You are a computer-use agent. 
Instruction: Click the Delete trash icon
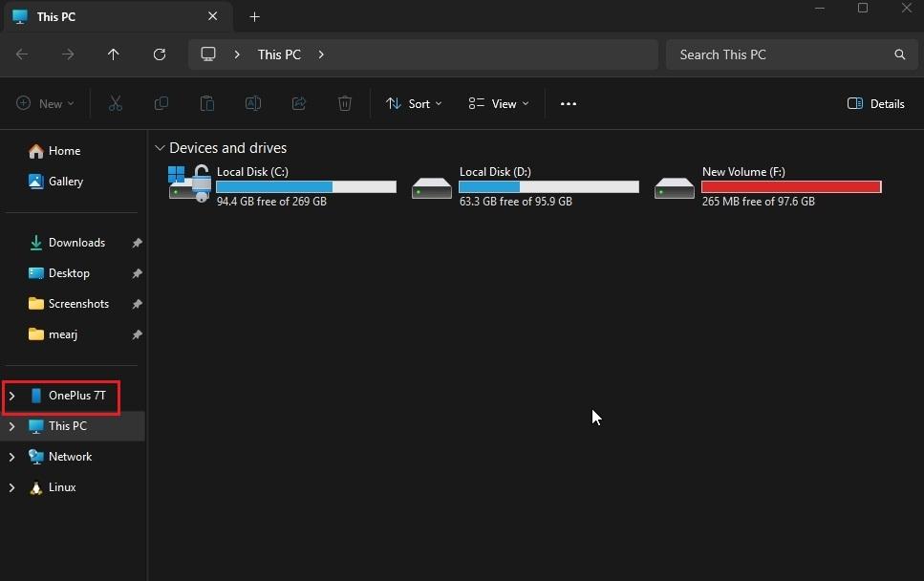pos(345,104)
